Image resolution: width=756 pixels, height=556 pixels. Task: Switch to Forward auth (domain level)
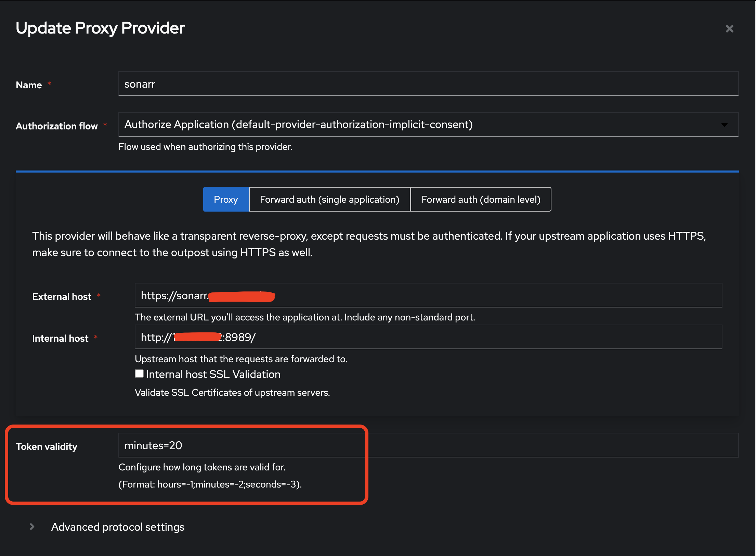tap(481, 199)
